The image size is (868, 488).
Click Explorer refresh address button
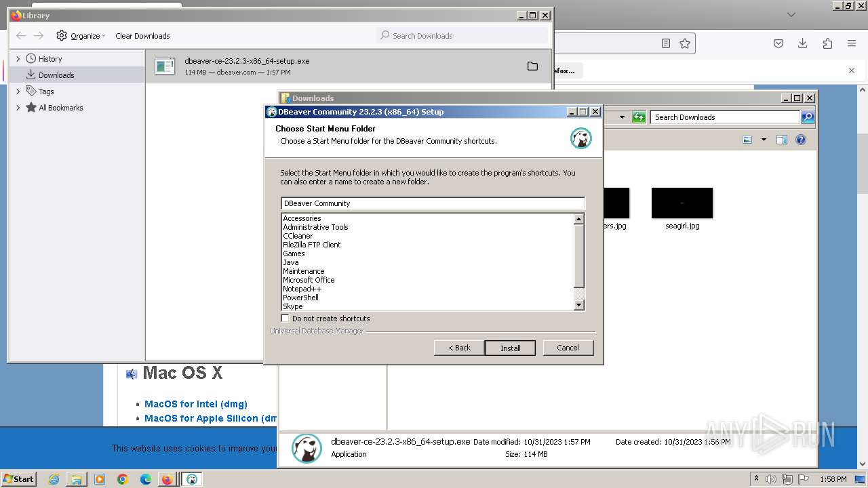click(638, 117)
